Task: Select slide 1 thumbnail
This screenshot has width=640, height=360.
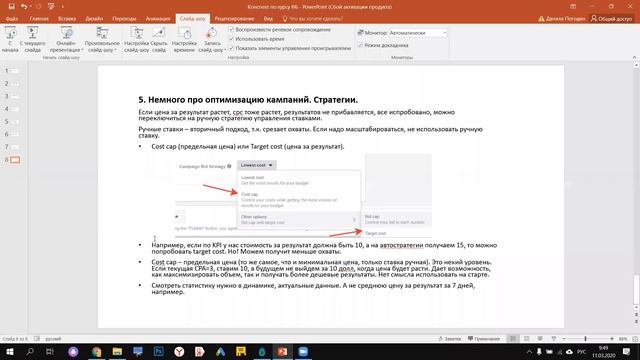Action: [14, 71]
